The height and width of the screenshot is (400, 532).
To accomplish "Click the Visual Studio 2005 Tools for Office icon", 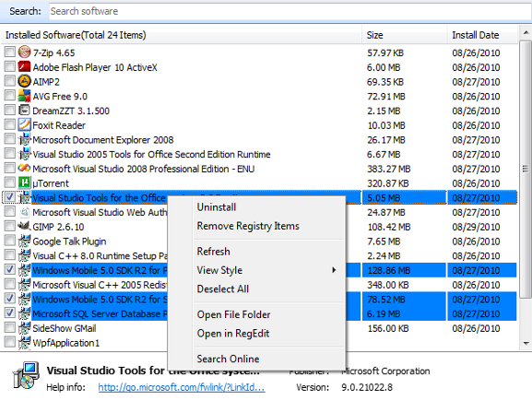I will [24, 154].
